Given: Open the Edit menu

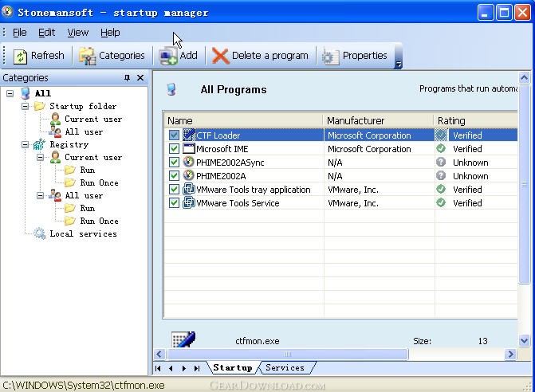Looking at the screenshot, I should click(x=46, y=33).
